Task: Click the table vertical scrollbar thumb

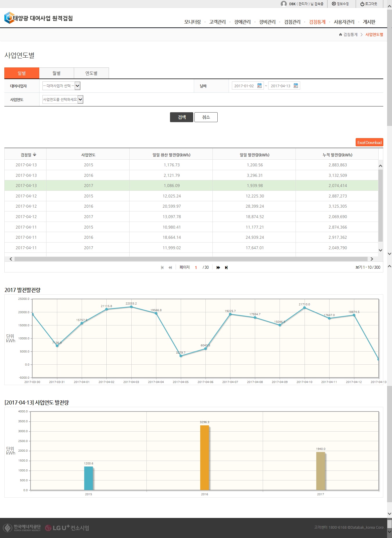Action: tap(380, 205)
